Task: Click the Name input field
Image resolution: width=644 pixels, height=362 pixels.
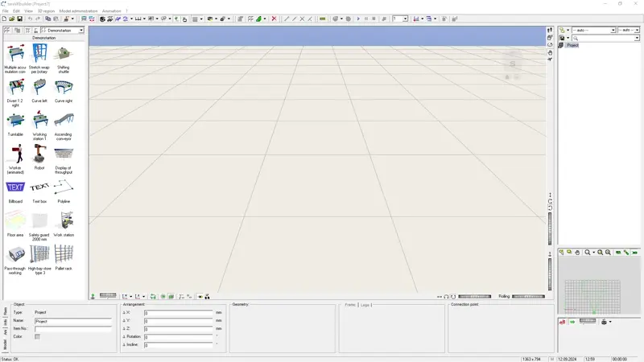Action: point(73,321)
